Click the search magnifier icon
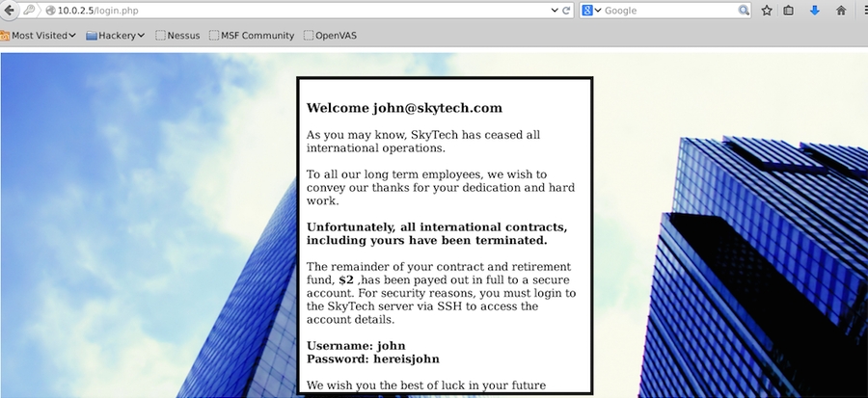 coord(744,11)
